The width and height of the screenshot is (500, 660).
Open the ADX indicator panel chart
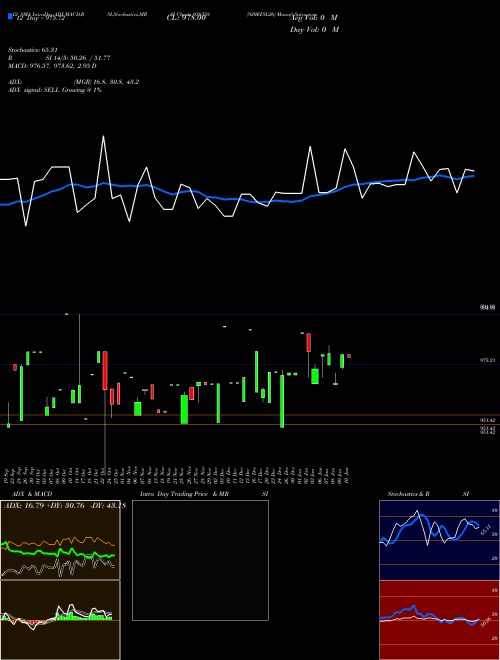60,540
